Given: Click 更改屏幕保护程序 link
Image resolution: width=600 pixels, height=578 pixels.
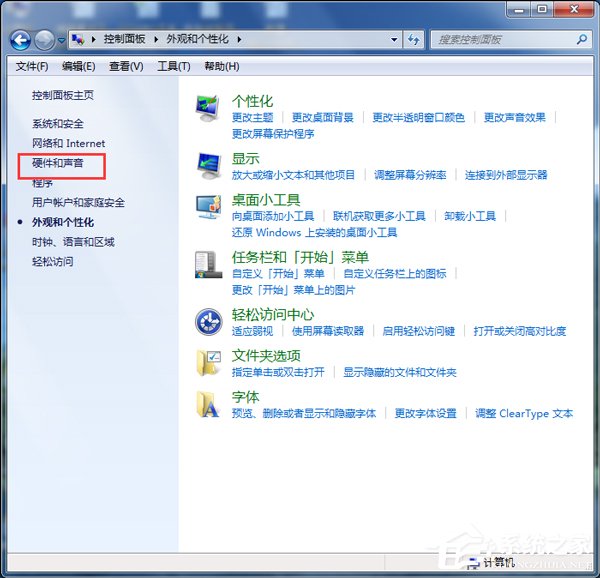Looking at the screenshot, I should click(x=273, y=134).
